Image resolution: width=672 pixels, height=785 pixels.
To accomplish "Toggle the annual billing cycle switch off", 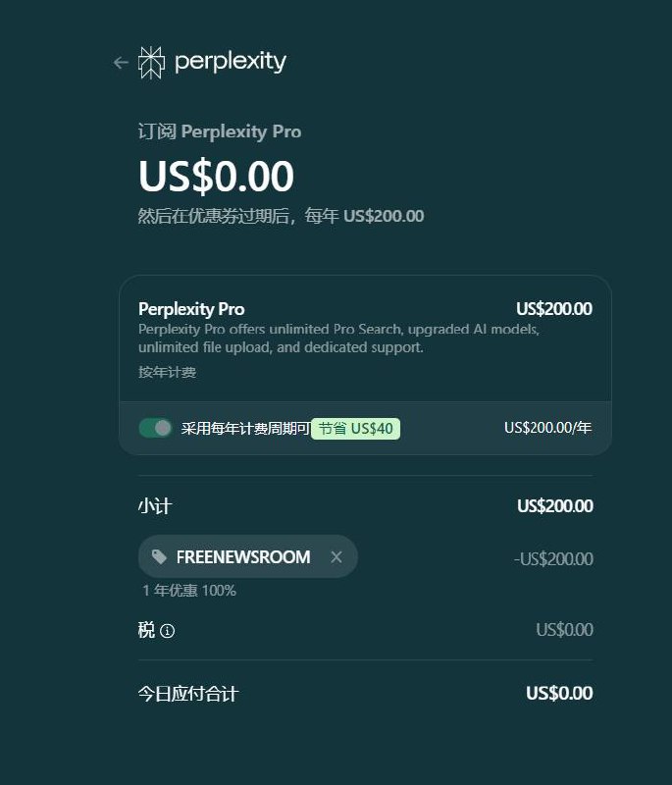I will pyautogui.click(x=155, y=428).
